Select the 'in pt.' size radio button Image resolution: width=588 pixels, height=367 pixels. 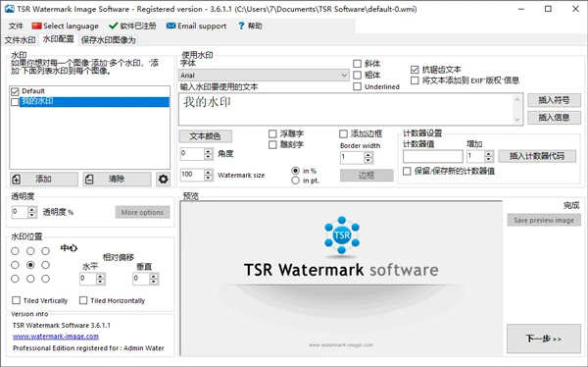coord(296,181)
